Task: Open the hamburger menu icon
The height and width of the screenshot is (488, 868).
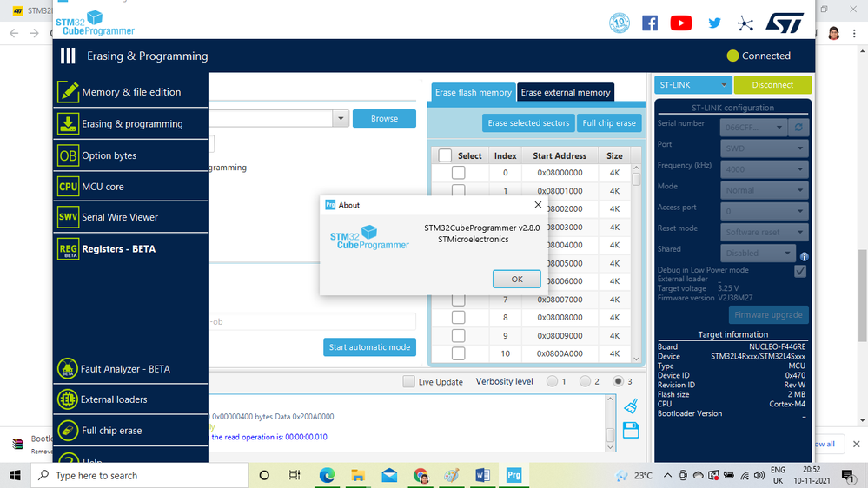Action: [x=68, y=56]
